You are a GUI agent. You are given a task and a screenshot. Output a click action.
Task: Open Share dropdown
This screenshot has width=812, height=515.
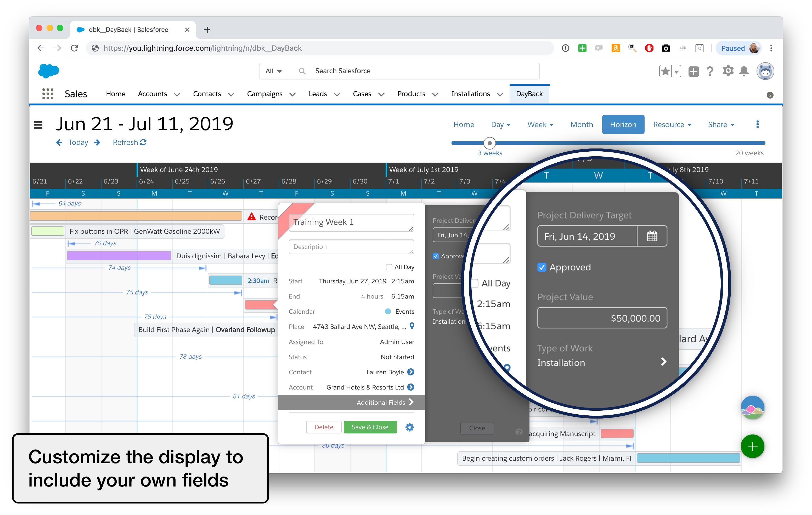[x=721, y=124]
